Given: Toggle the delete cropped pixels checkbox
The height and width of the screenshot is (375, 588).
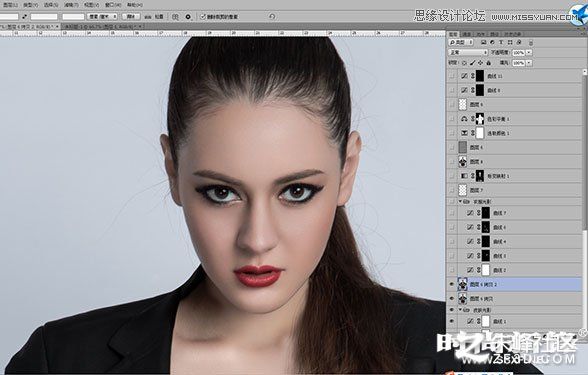Looking at the screenshot, I should 203,17.
